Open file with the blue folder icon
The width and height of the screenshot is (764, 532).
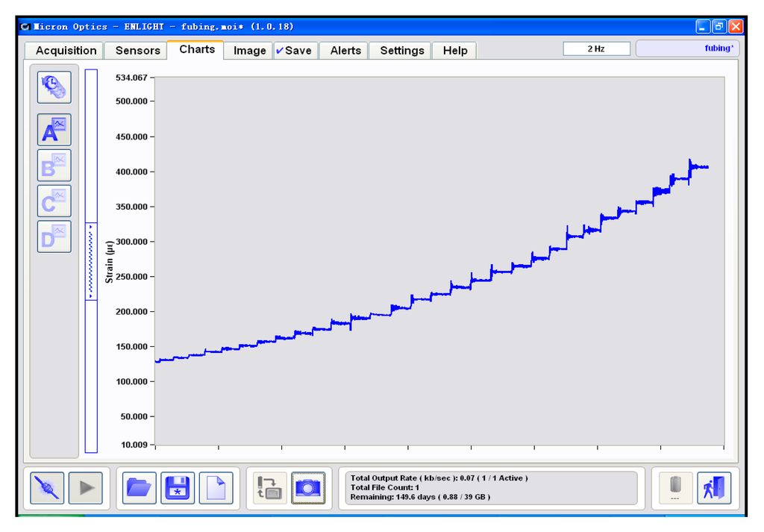coord(139,488)
